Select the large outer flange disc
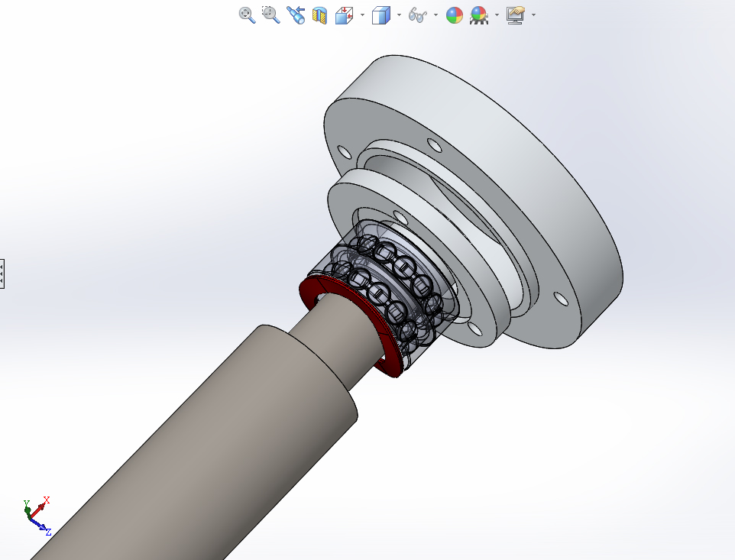735x560 pixels. (x=539, y=187)
